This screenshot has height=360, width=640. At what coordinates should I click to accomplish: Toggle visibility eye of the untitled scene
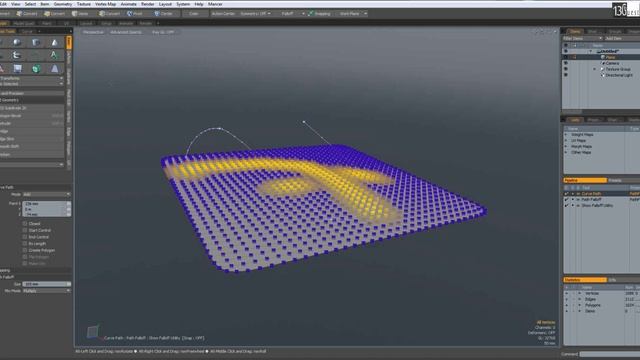click(566, 51)
